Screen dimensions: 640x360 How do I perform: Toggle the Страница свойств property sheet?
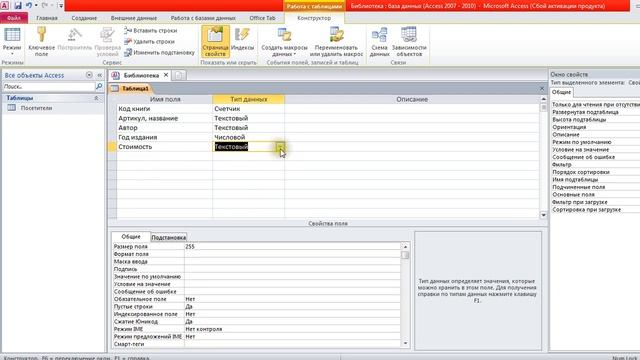pos(215,42)
